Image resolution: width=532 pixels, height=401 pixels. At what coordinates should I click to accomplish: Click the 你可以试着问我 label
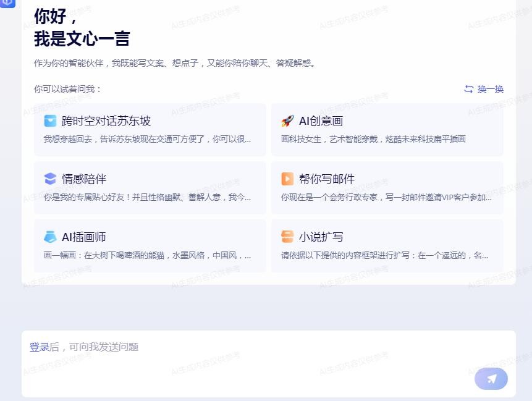pos(67,89)
